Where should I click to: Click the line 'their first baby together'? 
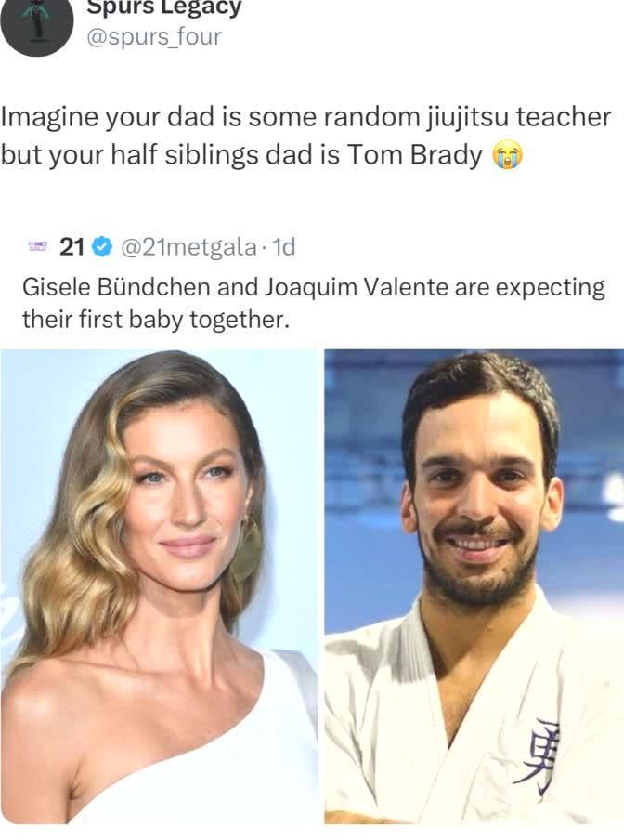pyautogui.click(x=155, y=320)
